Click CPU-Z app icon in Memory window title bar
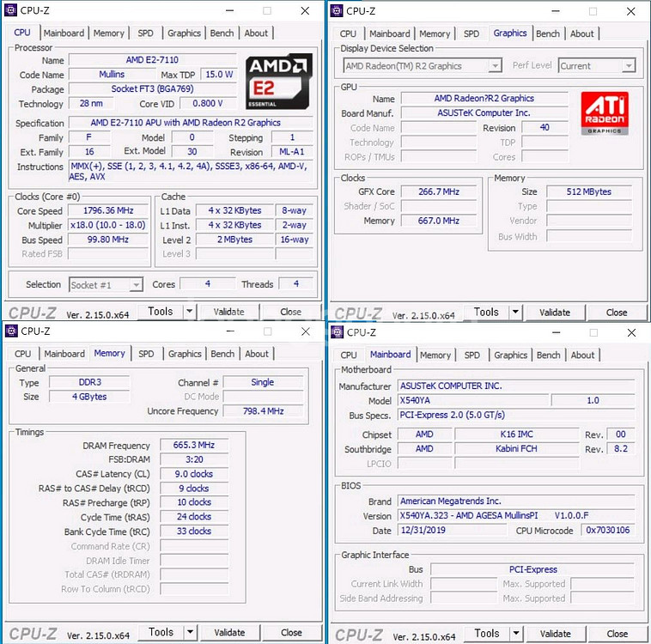This screenshot has height=644, width=651. [11, 331]
